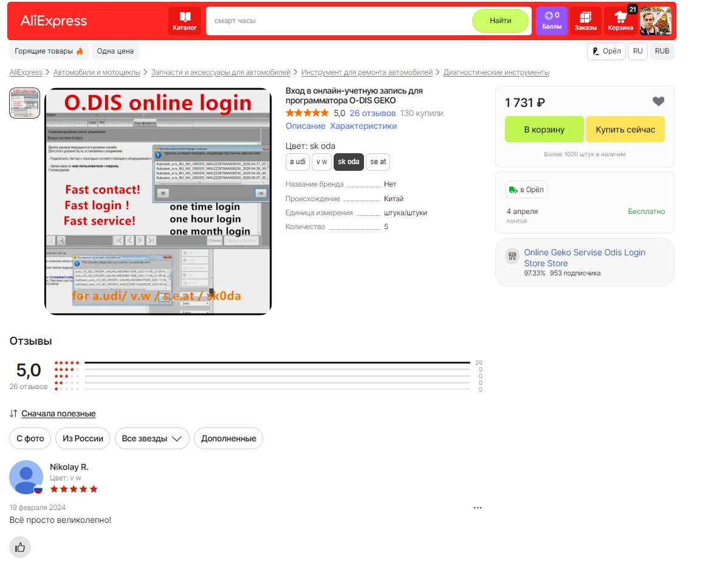The image size is (728, 580).
Task: Expand Все звезды star filter
Action: pyautogui.click(x=152, y=438)
